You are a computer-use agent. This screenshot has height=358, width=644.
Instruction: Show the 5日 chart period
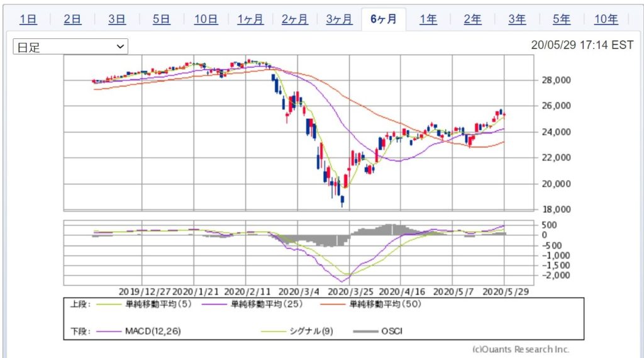pyautogui.click(x=162, y=20)
